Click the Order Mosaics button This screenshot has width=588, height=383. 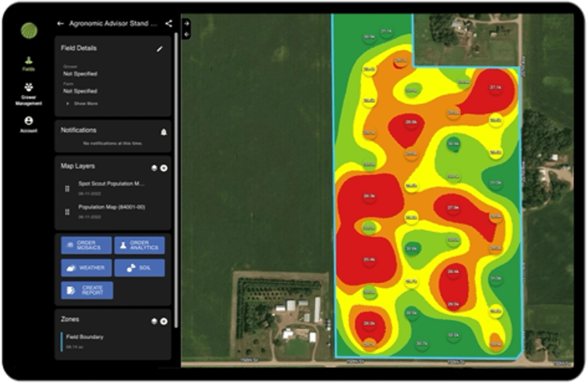point(86,246)
